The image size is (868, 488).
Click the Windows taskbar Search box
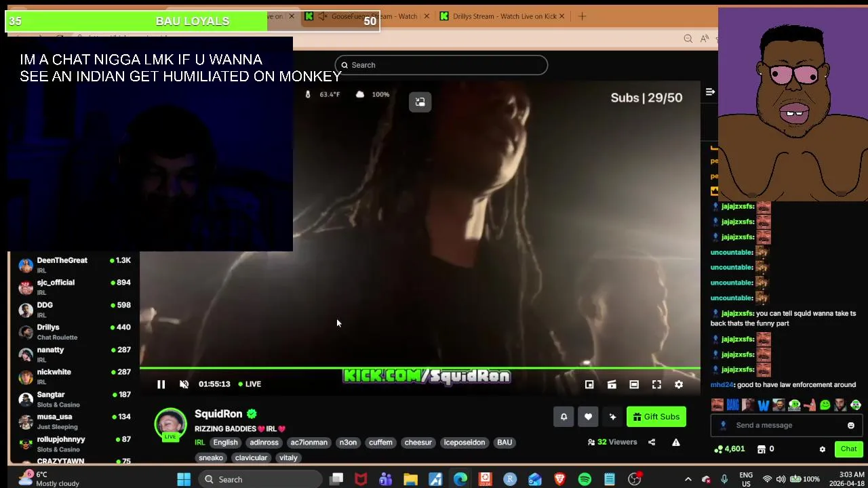coord(260,480)
